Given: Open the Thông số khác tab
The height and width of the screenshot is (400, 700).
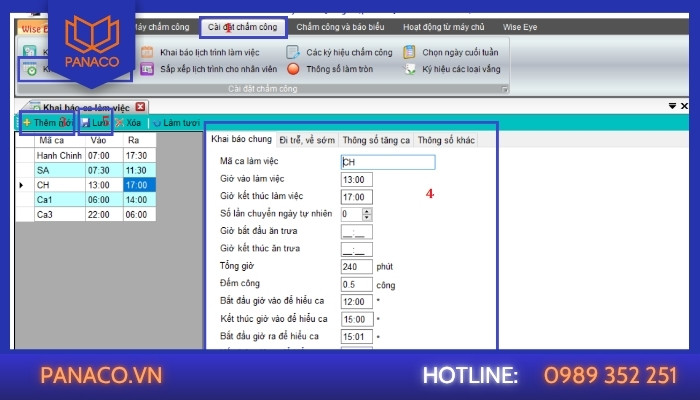Looking at the screenshot, I should click(x=446, y=140).
